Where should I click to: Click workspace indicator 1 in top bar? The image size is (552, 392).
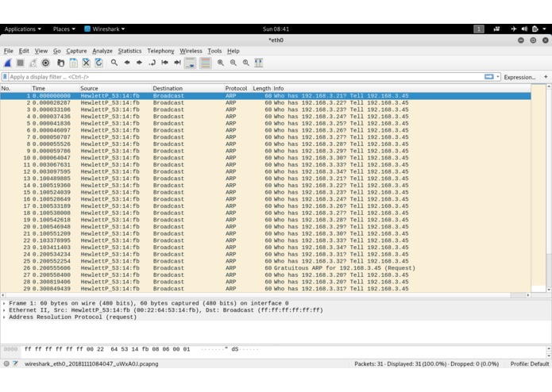click(x=479, y=29)
